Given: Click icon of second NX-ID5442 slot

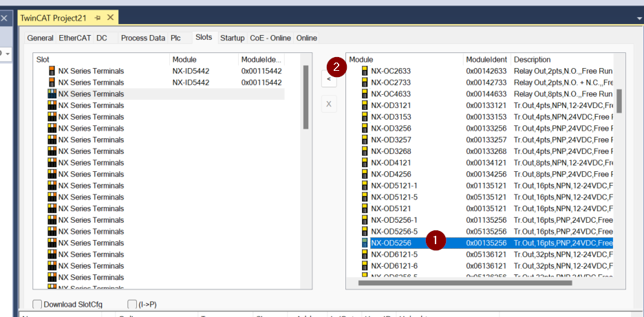Looking at the screenshot, I should 52,83.
